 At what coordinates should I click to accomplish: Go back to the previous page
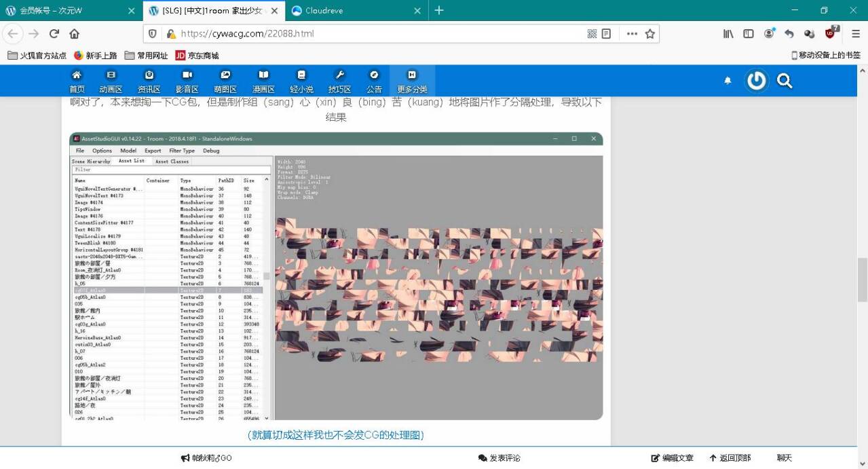pyautogui.click(x=13, y=34)
